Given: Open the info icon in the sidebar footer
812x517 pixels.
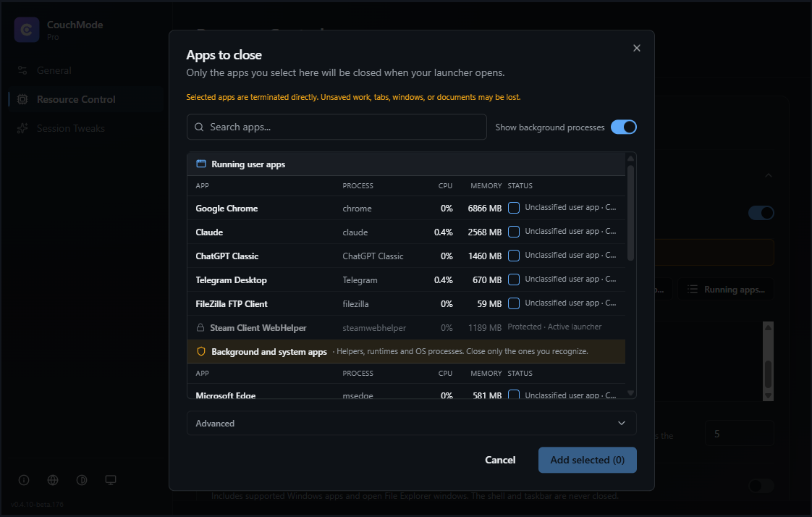Looking at the screenshot, I should pyautogui.click(x=24, y=480).
